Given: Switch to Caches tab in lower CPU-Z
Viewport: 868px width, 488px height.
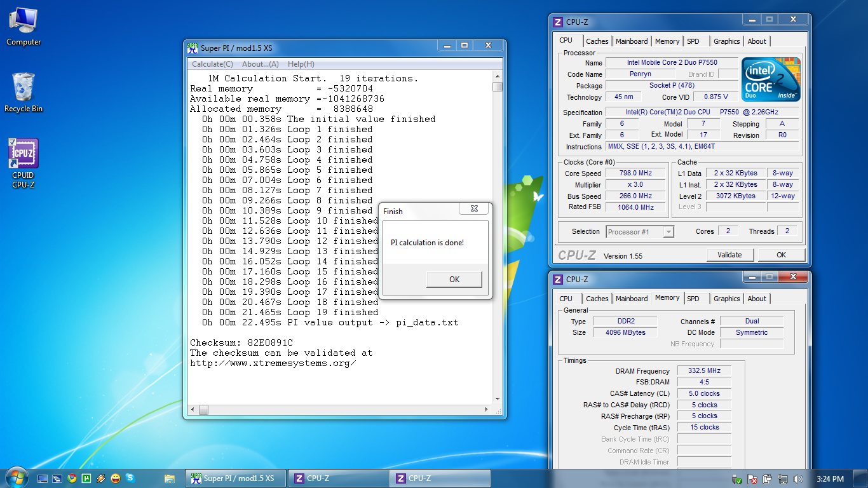Looking at the screenshot, I should pos(597,299).
